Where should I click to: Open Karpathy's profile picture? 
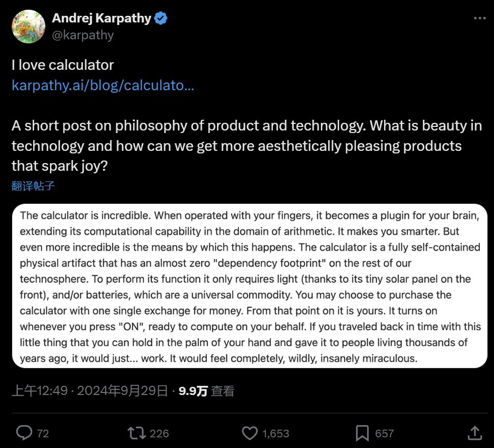point(28,26)
